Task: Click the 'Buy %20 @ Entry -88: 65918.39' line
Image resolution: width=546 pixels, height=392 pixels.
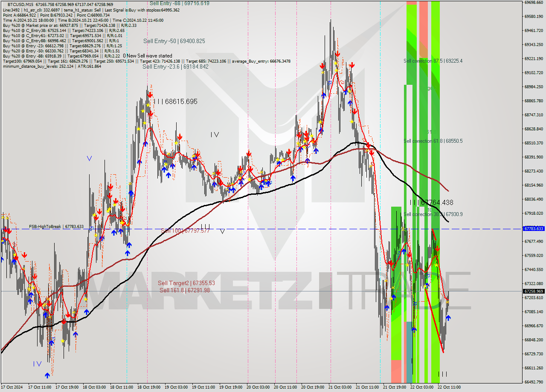Action: 61,56
